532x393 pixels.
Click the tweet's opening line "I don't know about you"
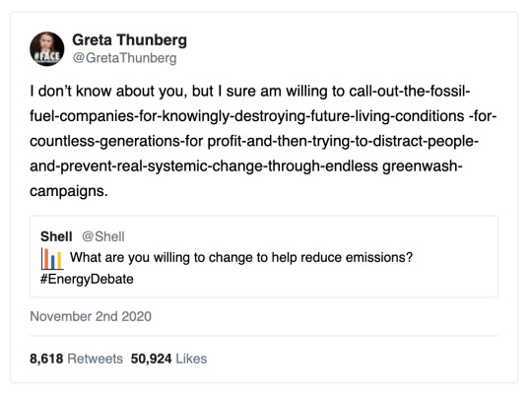[108, 92]
